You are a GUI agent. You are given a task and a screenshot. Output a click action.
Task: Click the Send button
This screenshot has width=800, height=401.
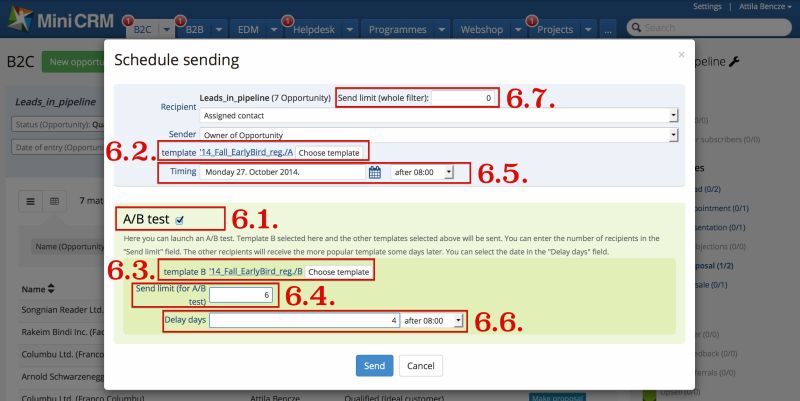click(x=374, y=366)
